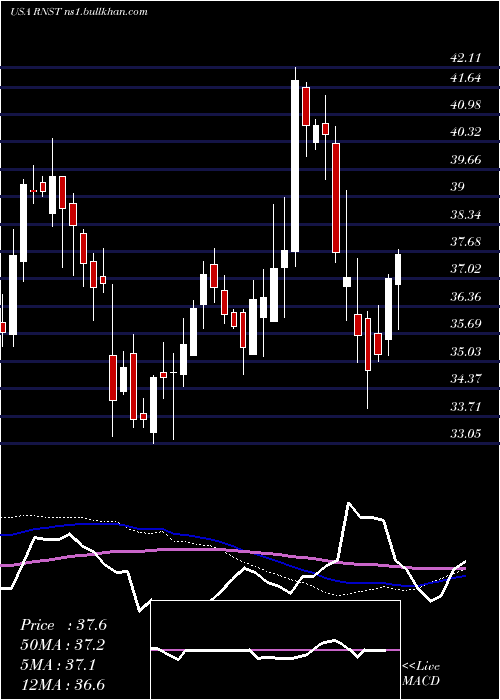Click the 35.03 price level label
The image size is (500, 700).
pos(466,352)
